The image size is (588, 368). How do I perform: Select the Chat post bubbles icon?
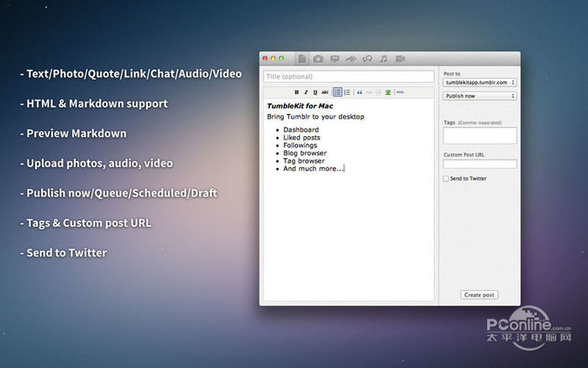coord(367,59)
